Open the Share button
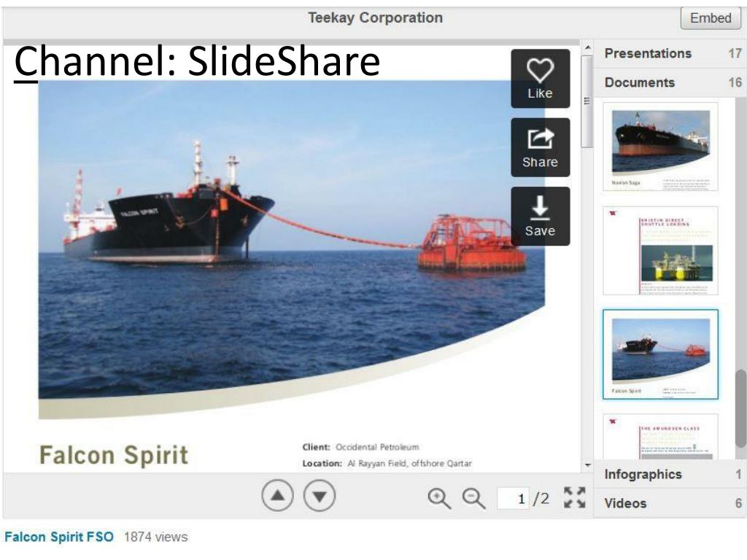This screenshot has height=560, width=747. point(541,147)
